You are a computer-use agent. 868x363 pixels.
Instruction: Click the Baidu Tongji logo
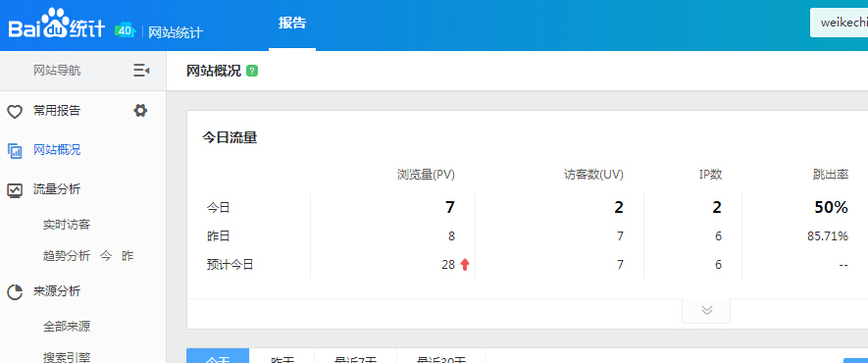56,24
